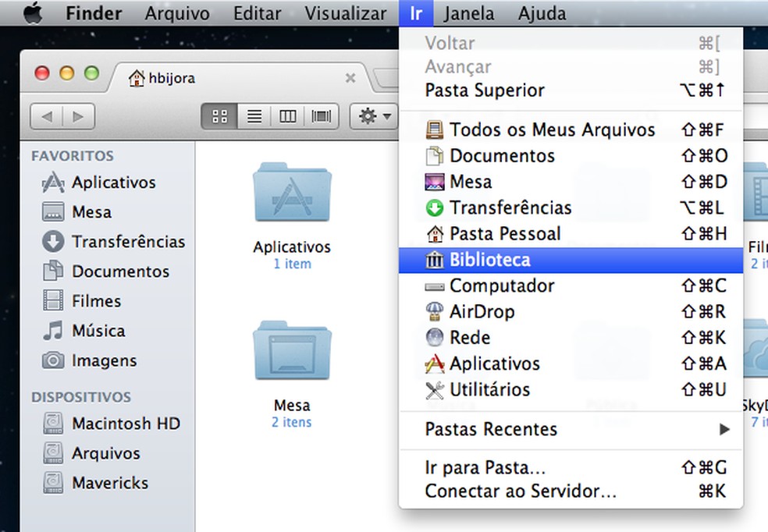Image resolution: width=768 pixels, height=532 pixels.
Task: Go to Documentos from the Ir menu
Action: pos(571,156)
